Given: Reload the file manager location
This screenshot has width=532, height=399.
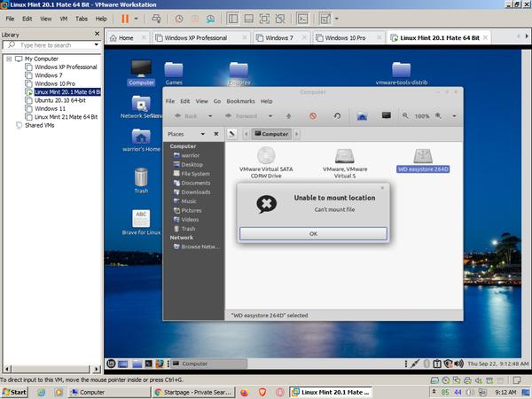Looking at the screenshot, I should (x=337, y=115).
